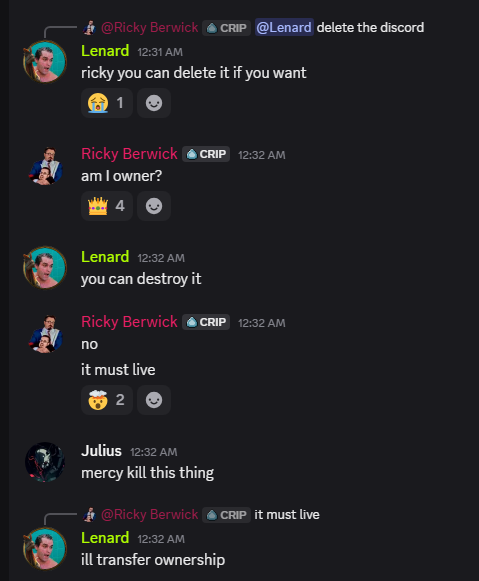Add reaction to 'ricky you can delete it' message
This screenshot has height=581, width=479.
point(154,103)
